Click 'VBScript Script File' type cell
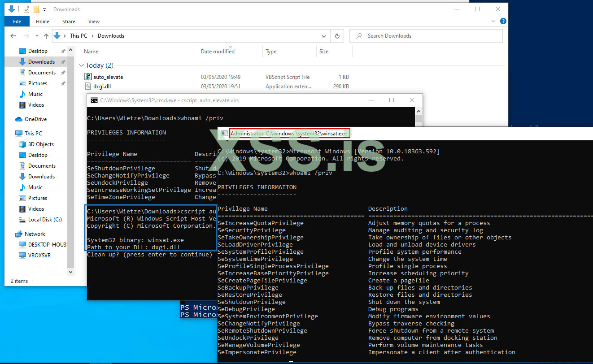593x364 pixels. tap(288, 77)
